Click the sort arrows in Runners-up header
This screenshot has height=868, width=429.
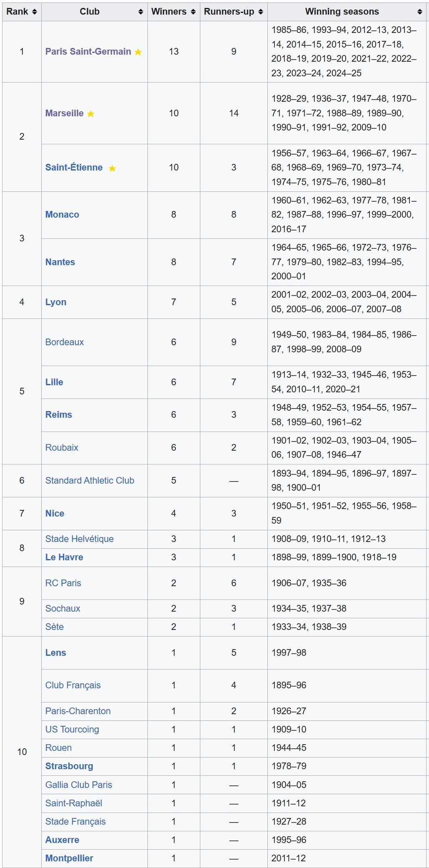pos(261,12)
